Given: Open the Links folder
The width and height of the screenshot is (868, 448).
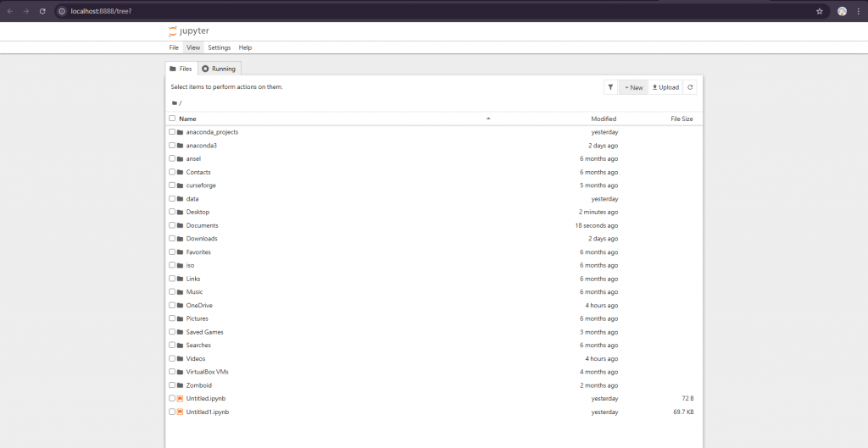Looking at the screenshot, I should 193,279.
